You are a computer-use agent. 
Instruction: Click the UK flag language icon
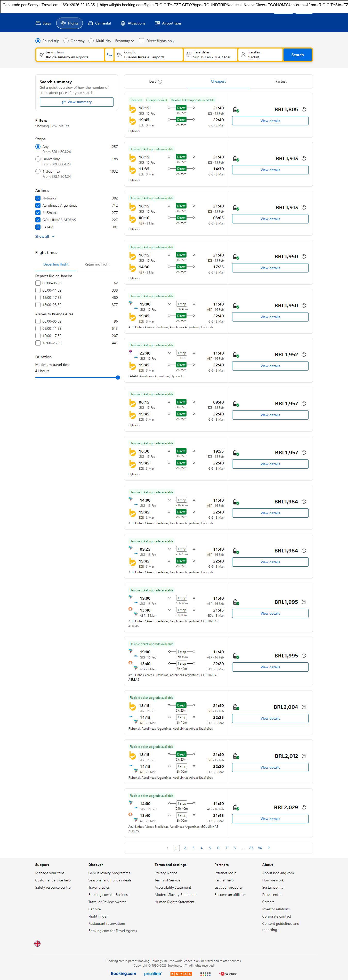(37, 943)
